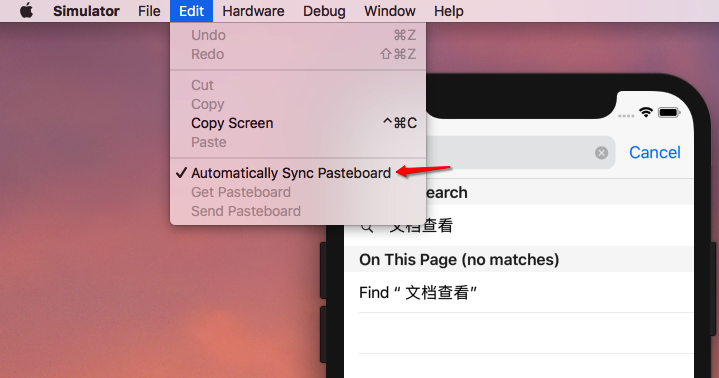Open the Hardware menu
This screenshot has height=378, width=719.
coord(253,11)
